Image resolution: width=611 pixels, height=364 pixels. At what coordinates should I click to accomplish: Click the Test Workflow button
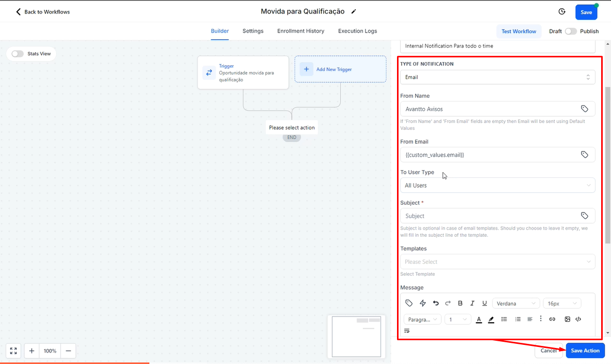click(x=518, y=32)
